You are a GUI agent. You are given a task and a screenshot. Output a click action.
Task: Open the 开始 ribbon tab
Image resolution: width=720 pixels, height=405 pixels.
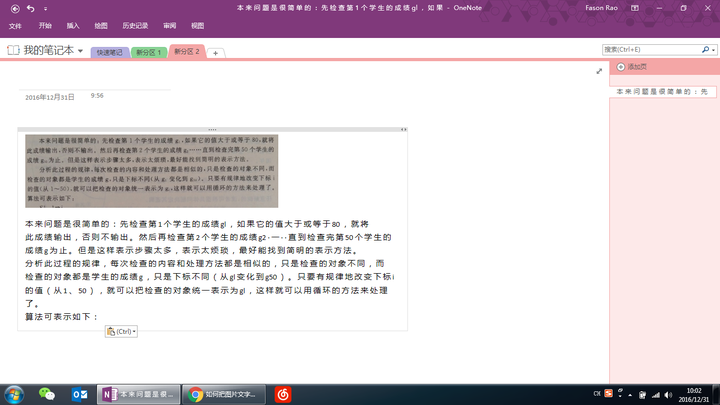(x=45, y=26)
